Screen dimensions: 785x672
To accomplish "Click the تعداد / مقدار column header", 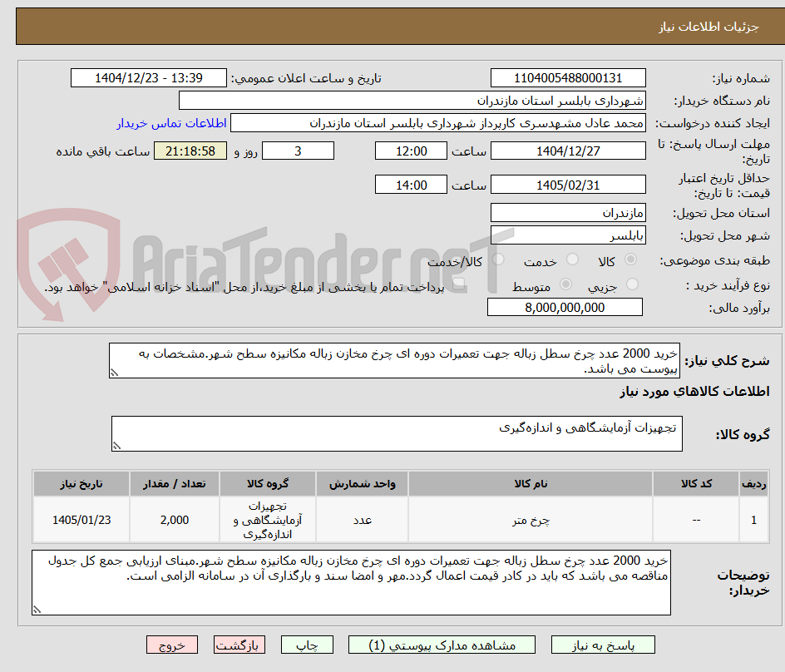I will 175,484.
